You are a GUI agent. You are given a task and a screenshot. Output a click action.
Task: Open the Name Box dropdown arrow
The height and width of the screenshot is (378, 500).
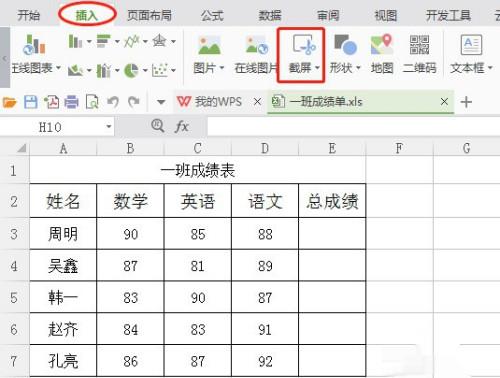pos(109,127)
